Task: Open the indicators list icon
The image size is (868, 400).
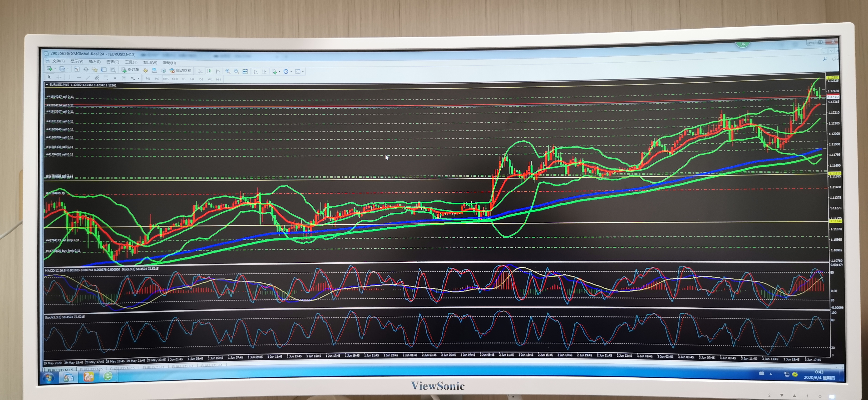Action: 275,71
